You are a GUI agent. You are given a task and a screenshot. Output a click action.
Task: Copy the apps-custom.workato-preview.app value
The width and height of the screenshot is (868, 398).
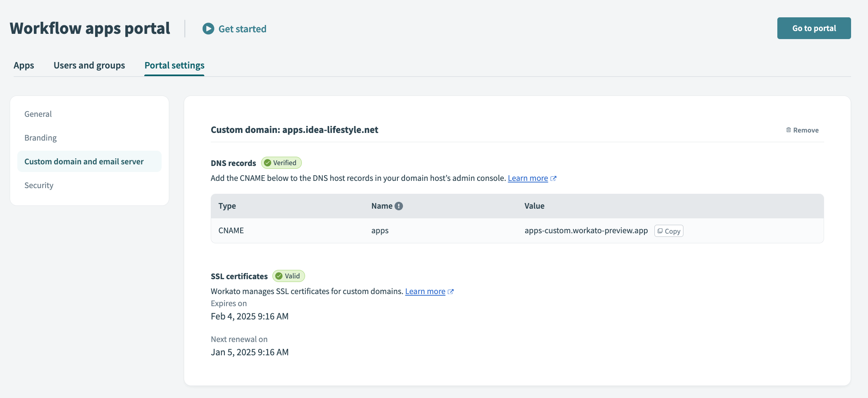[669, 231]
